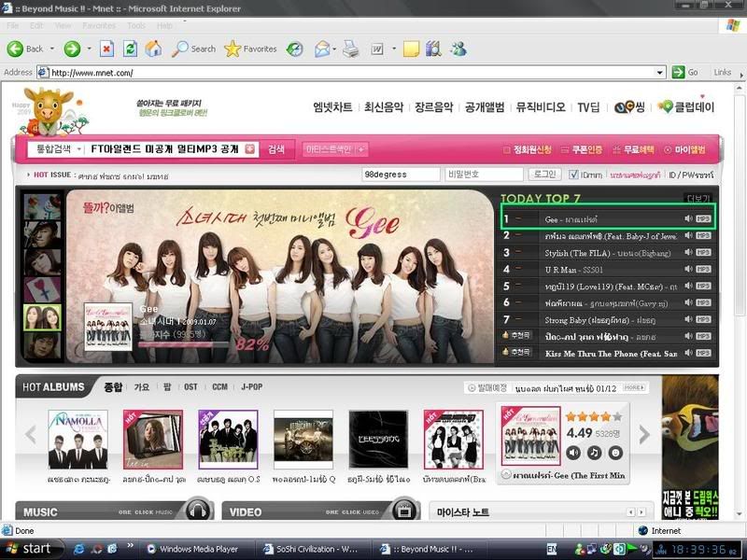The height and width of the screenshot is (560, 747).
Task: Click the MUSIC headphones icon
Action: 198,509
